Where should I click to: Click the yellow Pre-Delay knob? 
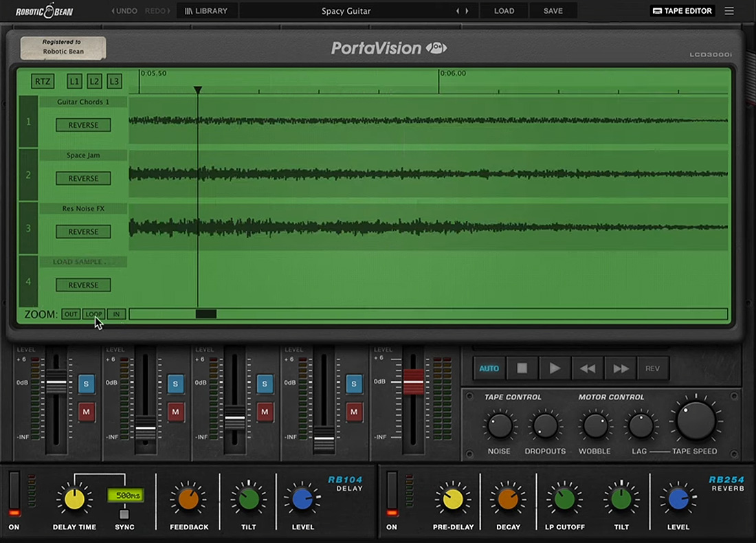click(453, 500)
